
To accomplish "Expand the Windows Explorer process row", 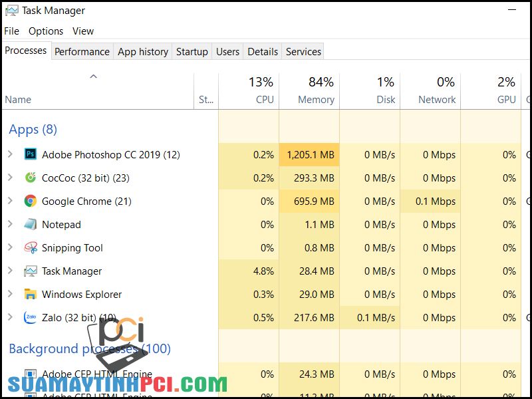I will click(x=10, y=294).
